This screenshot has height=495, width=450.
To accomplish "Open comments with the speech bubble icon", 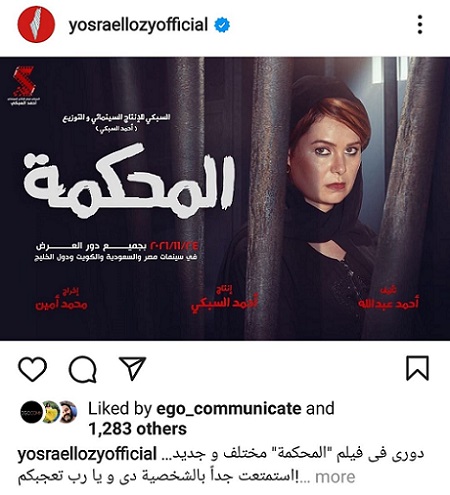I will [x=83, y=369].
